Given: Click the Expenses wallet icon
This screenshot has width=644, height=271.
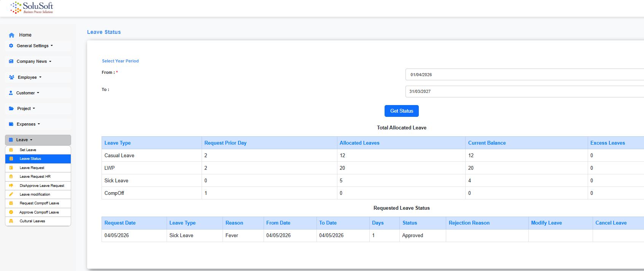Looking at the screenshot, I should (11, 124).
